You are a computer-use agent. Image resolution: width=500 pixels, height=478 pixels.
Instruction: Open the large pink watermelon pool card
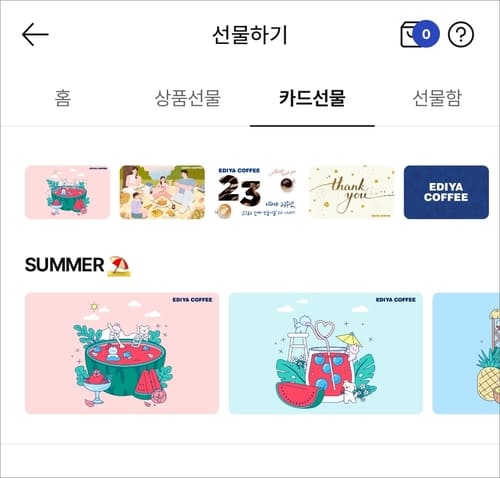(x=122, y=353)
